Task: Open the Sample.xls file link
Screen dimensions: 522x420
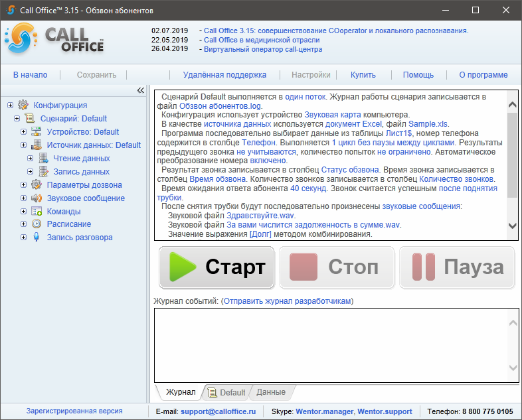Action: tap(428, 124)
